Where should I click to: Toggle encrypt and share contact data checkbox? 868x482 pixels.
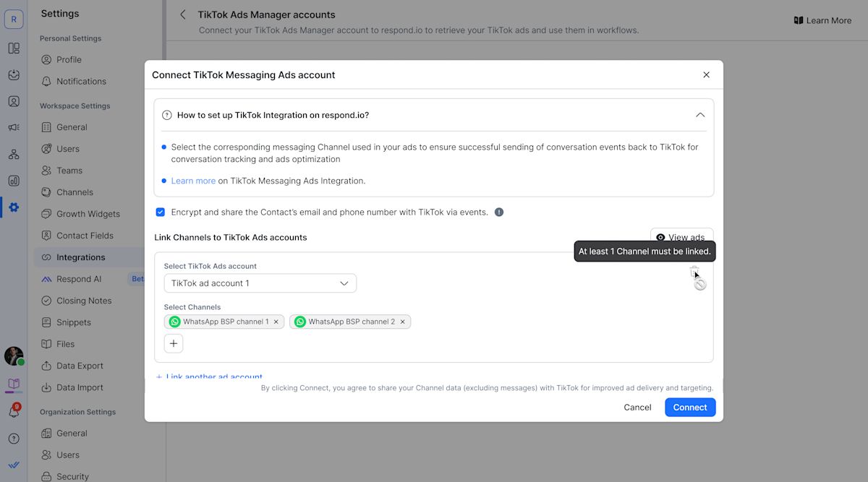pos(161,212)
